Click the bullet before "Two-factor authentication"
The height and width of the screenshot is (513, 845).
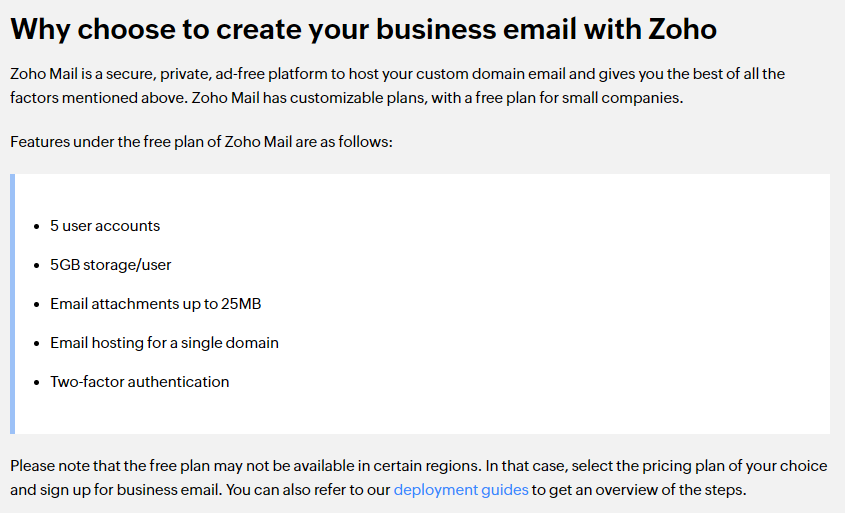(37, 383)
